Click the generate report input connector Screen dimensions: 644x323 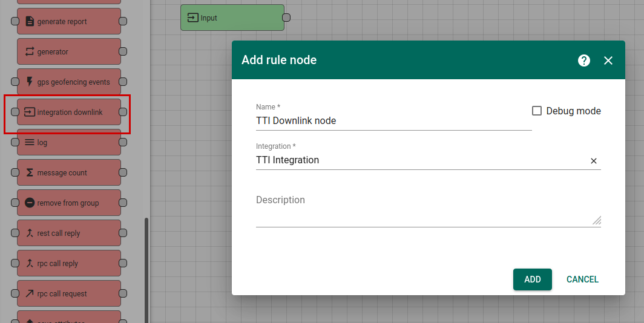pyautogui.click(x=15, y=21)
